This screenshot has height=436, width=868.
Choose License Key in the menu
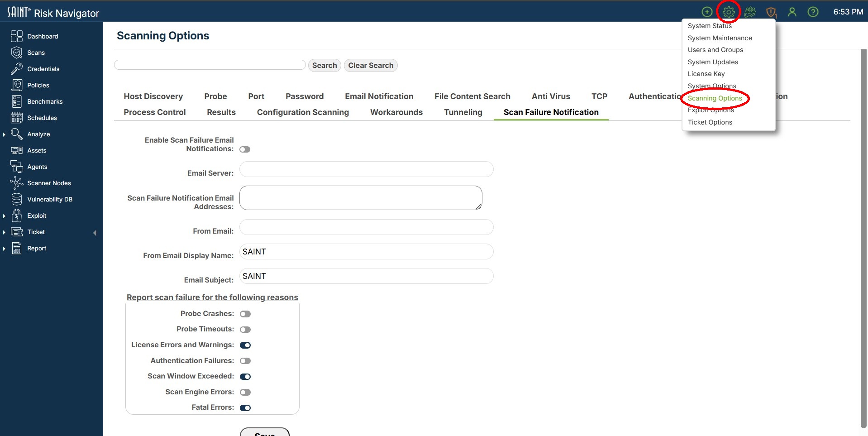(706, 74)
